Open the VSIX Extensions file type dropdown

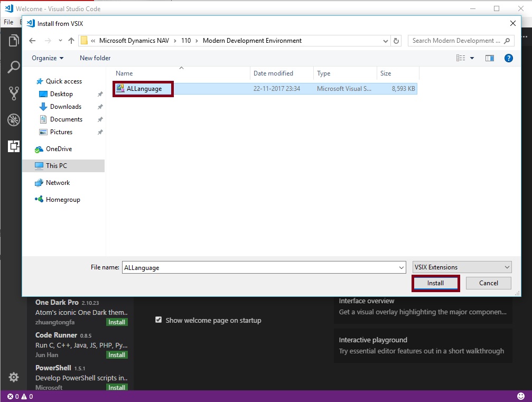tap(462, 267)
